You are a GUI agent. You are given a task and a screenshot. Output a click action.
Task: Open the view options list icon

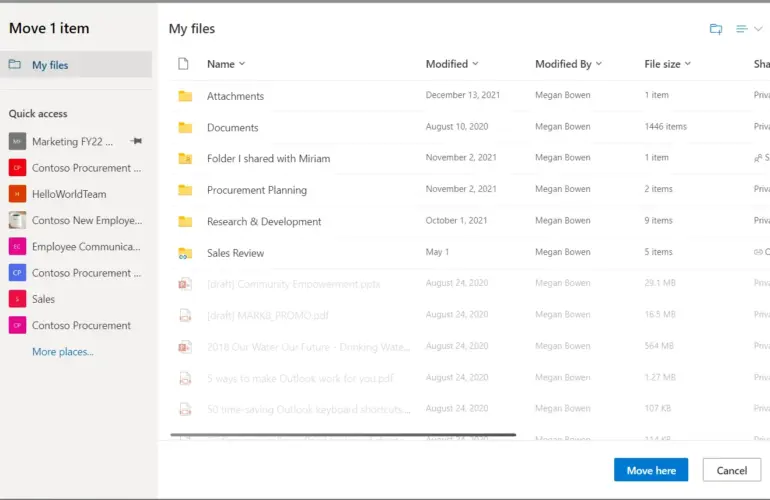tap(742, 29)
